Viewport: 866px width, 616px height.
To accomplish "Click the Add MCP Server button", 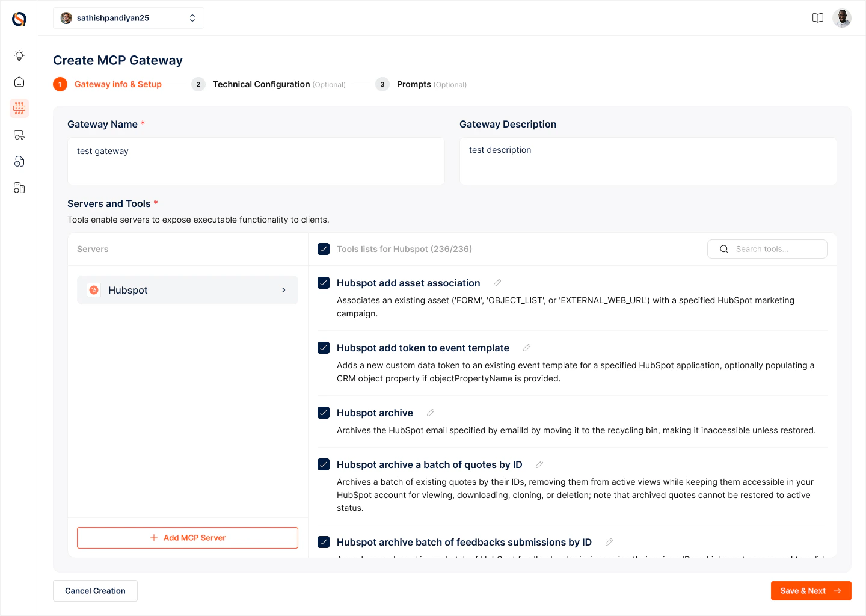I will (187, 537).
